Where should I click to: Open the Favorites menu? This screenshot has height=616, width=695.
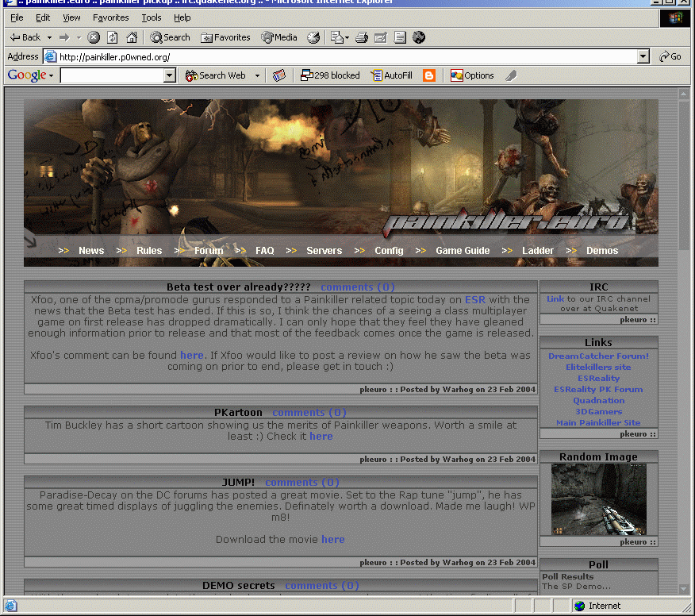111,17
